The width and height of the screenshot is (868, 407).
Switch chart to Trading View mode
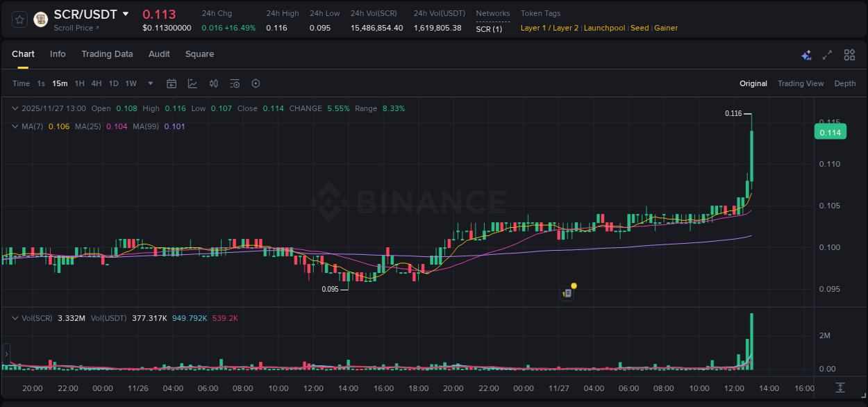click(801, 83)
